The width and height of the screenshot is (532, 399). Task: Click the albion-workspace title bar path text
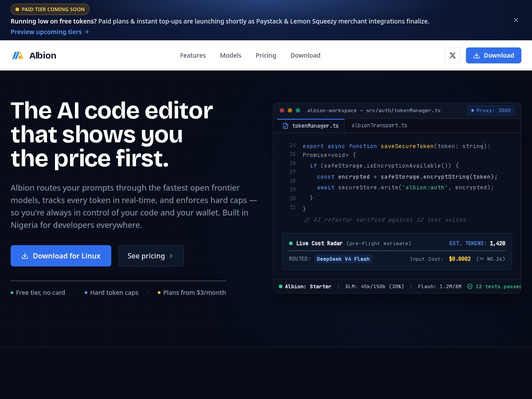pyautogui.click(x=374, y=110)
